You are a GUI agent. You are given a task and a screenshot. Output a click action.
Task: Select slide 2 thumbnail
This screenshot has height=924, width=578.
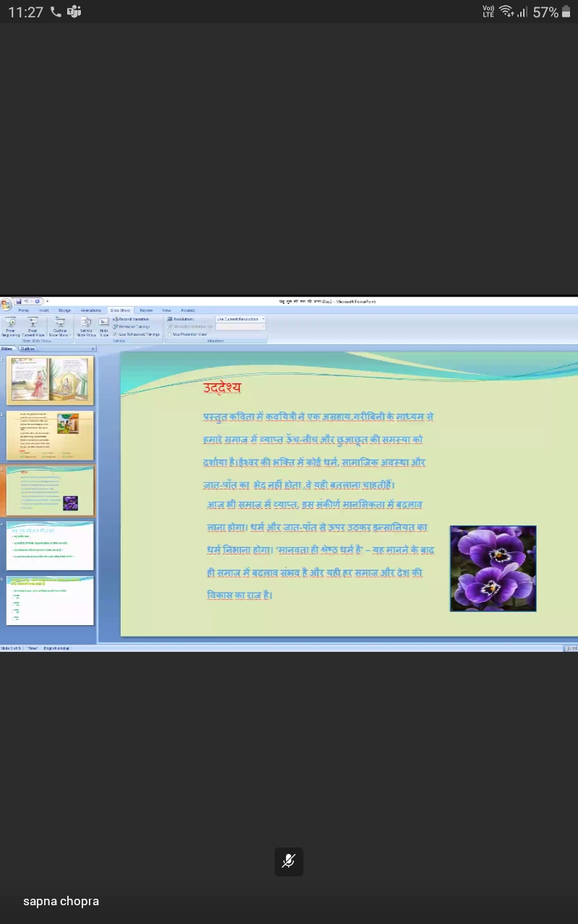(50, 436)
